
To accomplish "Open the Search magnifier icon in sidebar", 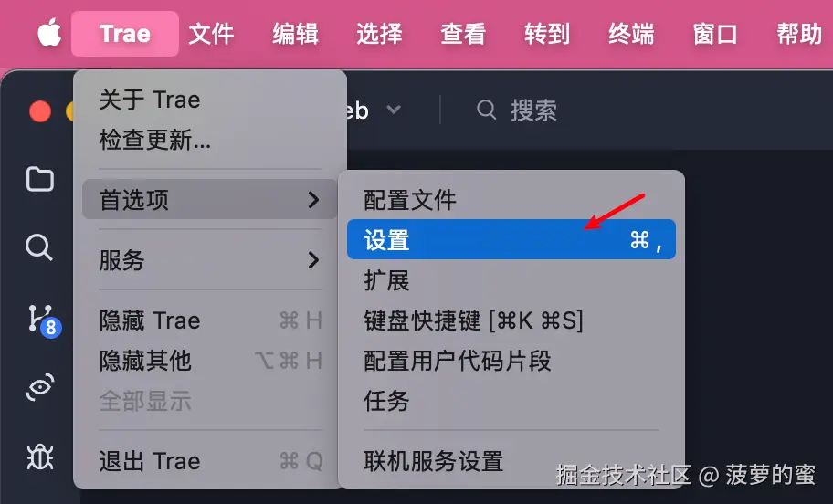I will (x=39, y=247).
